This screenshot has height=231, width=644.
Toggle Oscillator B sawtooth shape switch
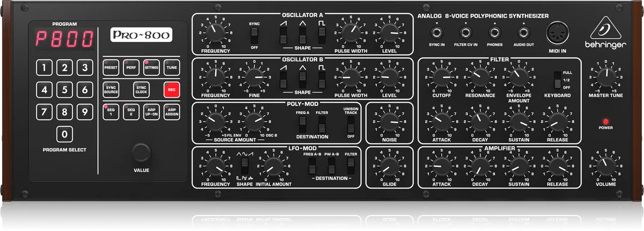point(282,80)
